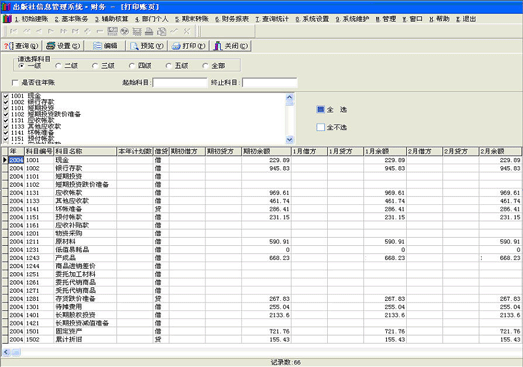Viewport: 523px width, 367px height.
Task: Click the 2133.6 value in 期初余额 column
Action: click(x=280, y=315)
